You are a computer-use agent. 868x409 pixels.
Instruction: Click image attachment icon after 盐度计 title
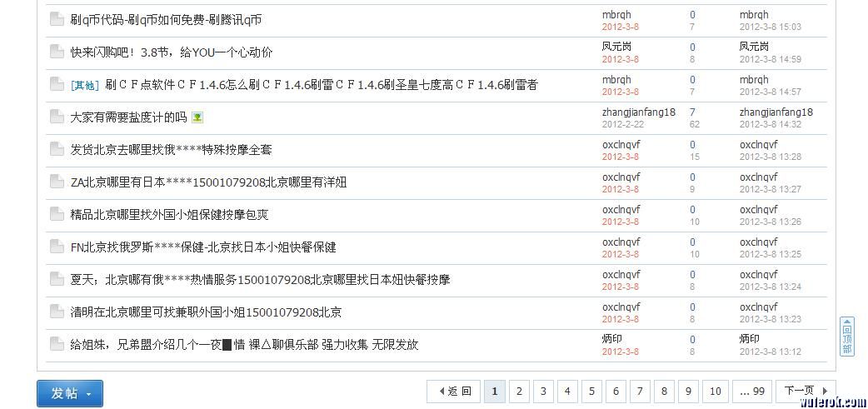coord(197,117)
